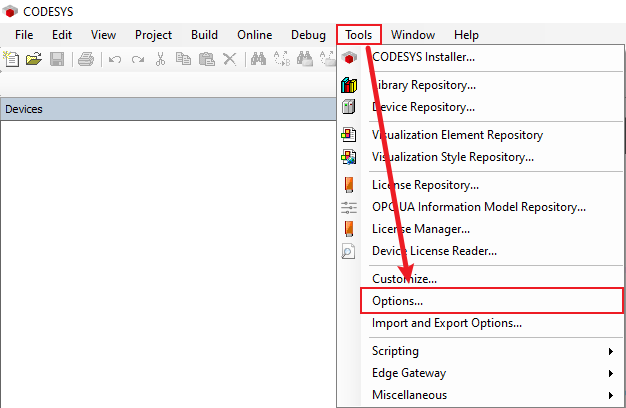Click the OPC UA Information Model sliders icon

tap(349, 207)
